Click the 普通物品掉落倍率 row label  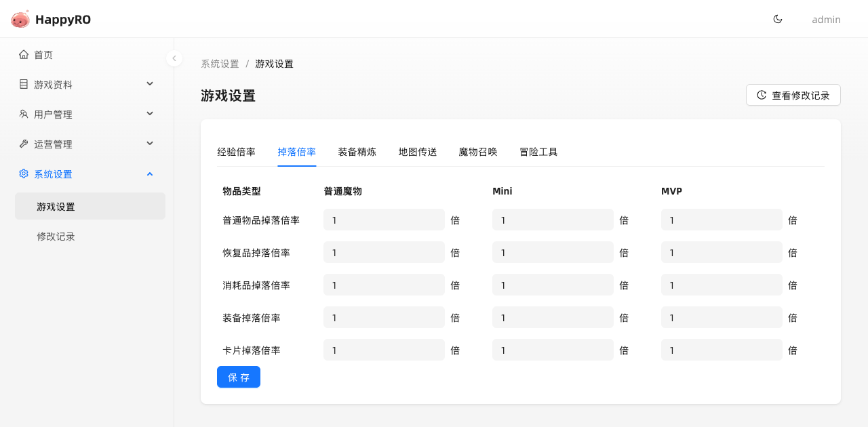tap(261, 220)
